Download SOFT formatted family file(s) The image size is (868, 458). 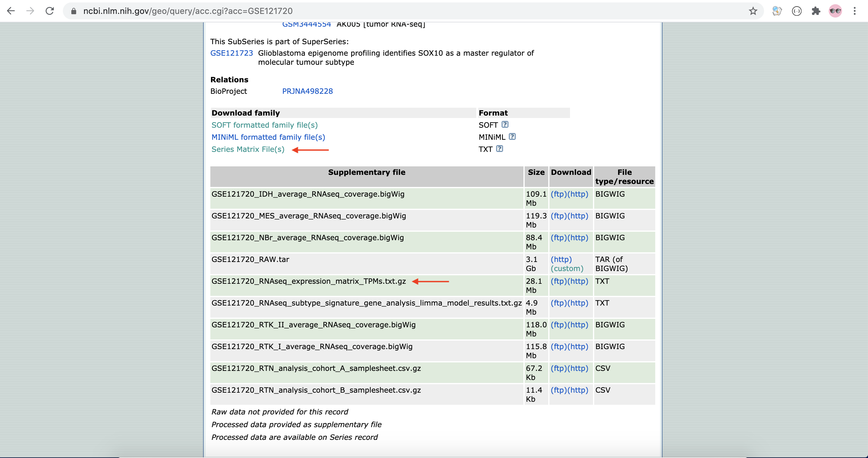[x=264, y=125]
